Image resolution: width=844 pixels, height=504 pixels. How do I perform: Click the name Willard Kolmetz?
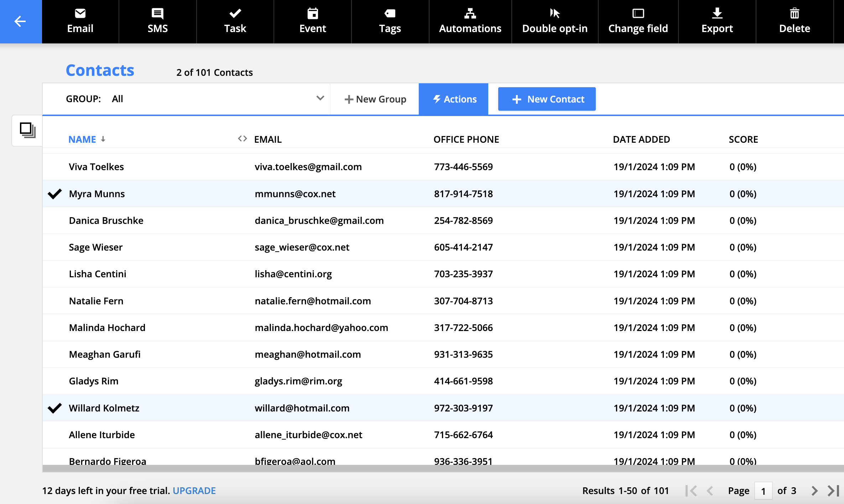point(104,408)
